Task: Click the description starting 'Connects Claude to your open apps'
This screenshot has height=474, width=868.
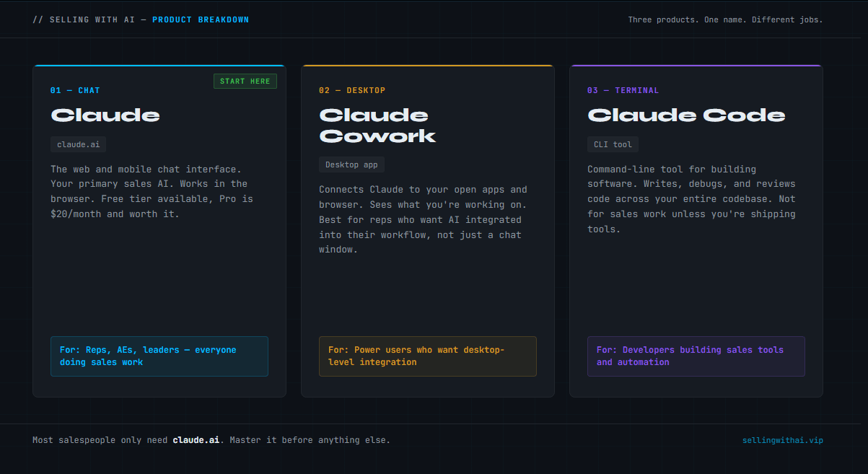Action: [x=423, y=219]
